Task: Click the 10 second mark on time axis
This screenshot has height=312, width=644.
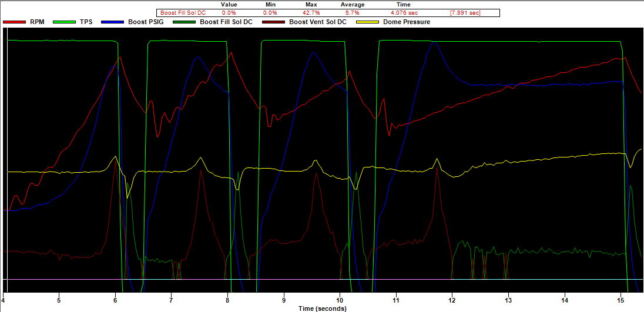Action: coord(340,298)
